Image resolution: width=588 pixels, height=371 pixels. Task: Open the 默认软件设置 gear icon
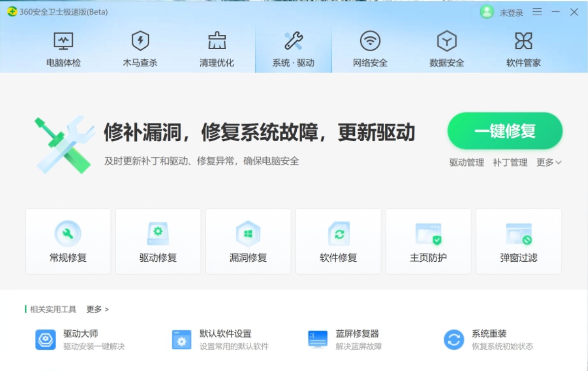tap(182, 340)
